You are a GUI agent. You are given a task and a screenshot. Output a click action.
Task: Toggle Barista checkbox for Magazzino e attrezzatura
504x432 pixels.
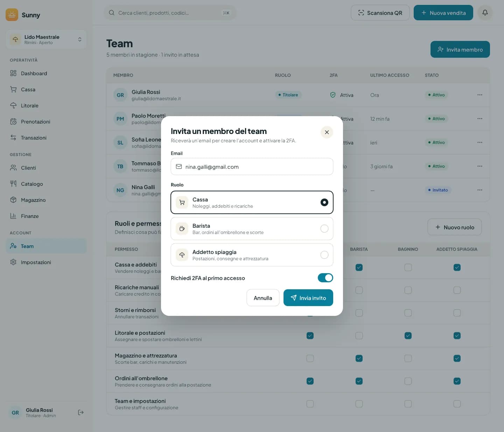[x=359, y=358]
